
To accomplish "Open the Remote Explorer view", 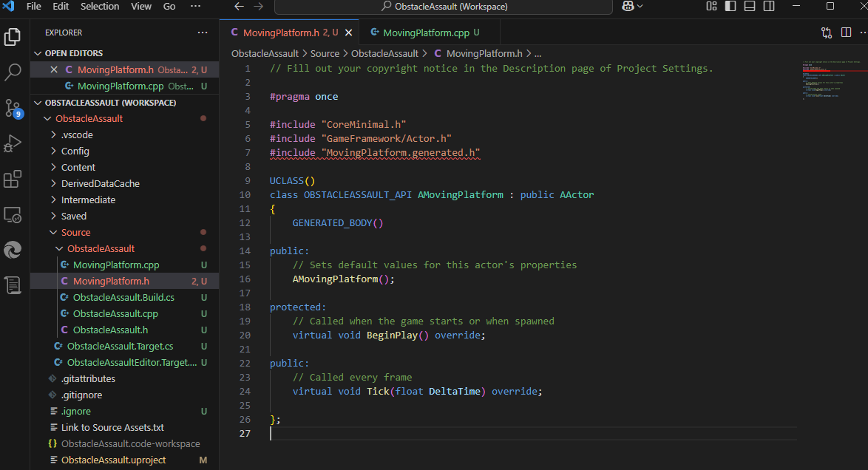I will pyautogui.click(x=12, y=215).
